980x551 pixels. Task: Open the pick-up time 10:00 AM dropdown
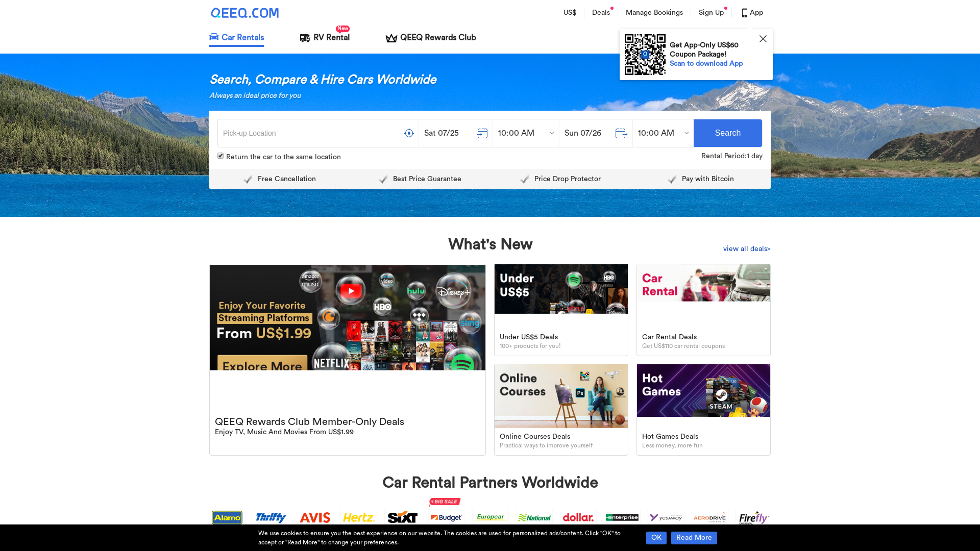(526, 133)
